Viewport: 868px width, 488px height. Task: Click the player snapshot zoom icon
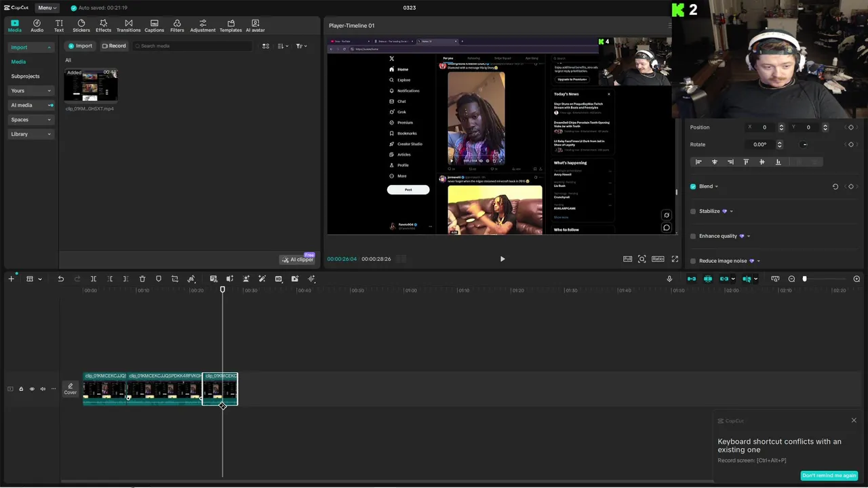[642, 259]
